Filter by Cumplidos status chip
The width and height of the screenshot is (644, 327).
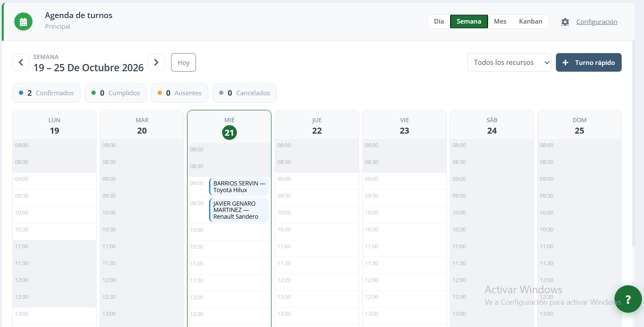point(115,93)
